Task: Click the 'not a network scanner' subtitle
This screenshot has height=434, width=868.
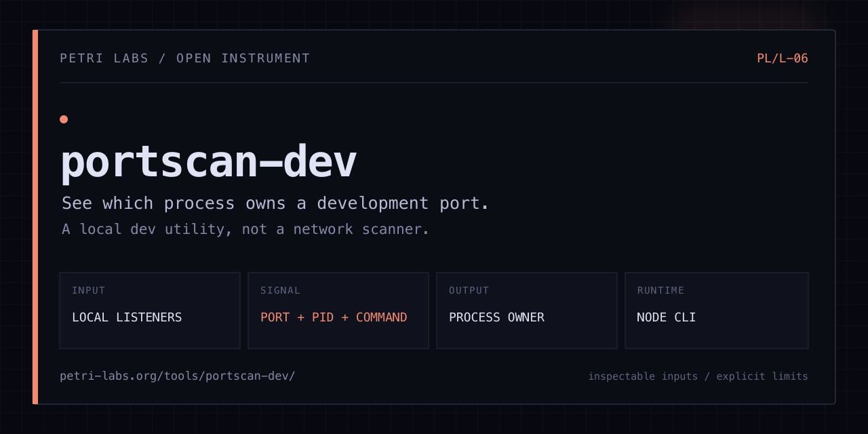Action: click(x=245, y=229)
